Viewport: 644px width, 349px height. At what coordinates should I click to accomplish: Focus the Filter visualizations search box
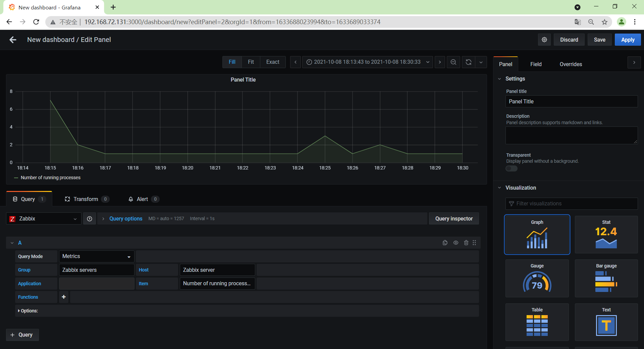point(571,204)
